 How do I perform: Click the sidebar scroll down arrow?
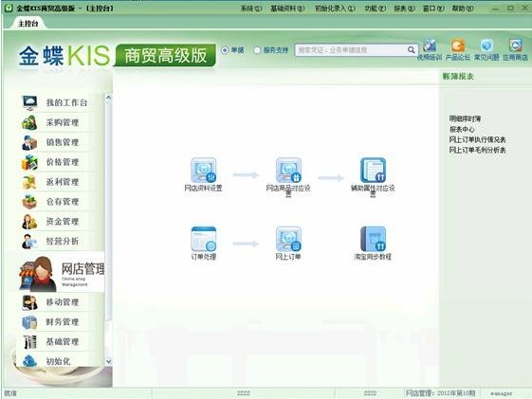pyautogui.click(x=108, y=361)
